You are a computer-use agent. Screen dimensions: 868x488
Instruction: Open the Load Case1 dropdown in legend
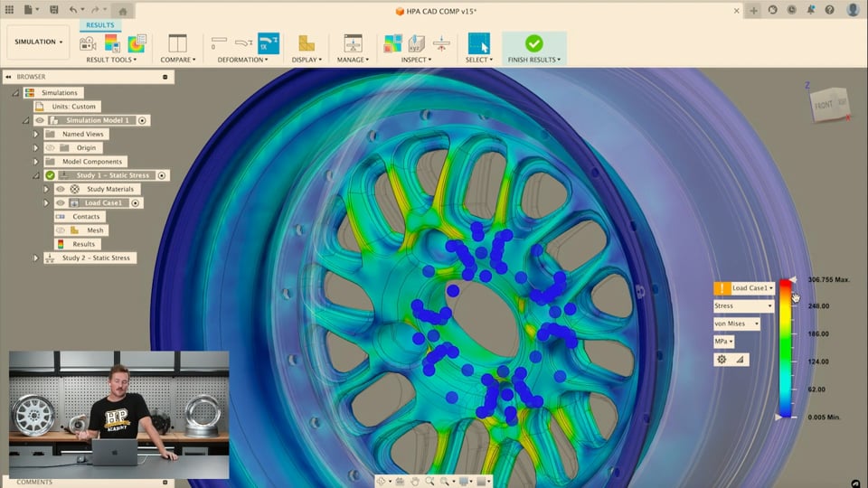(752, 288)
